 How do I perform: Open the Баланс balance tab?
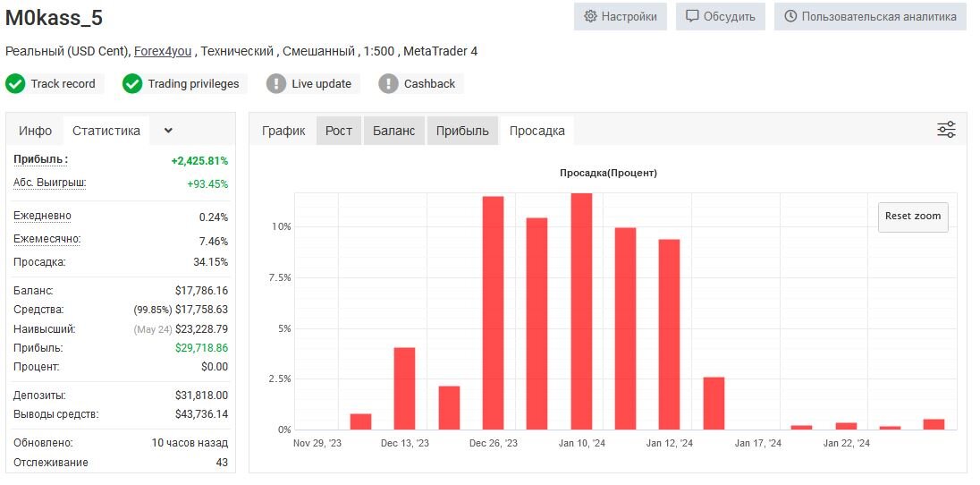pyautogui.click(x=393, y=131)
